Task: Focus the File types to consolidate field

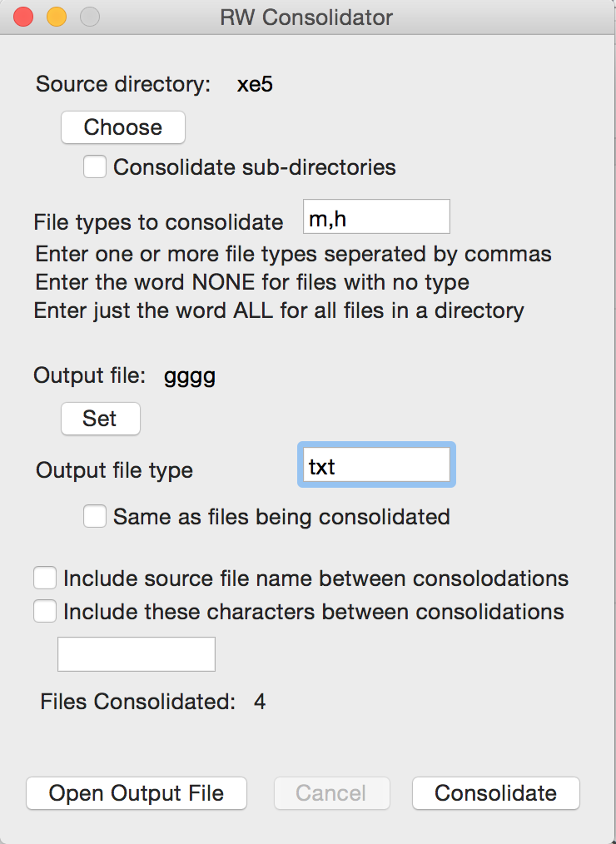Action: tap(376, 216)
